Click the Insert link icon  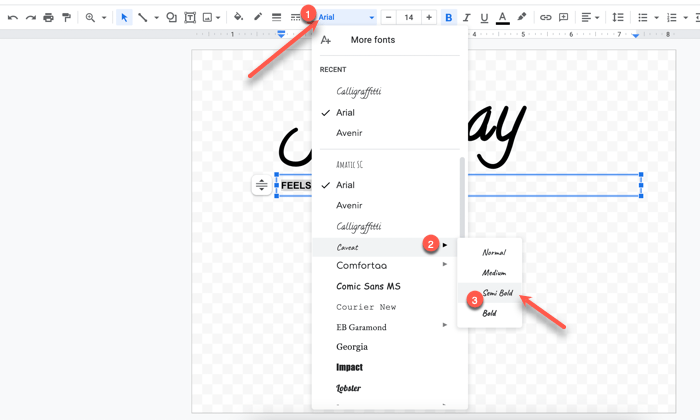coord(546,17)
